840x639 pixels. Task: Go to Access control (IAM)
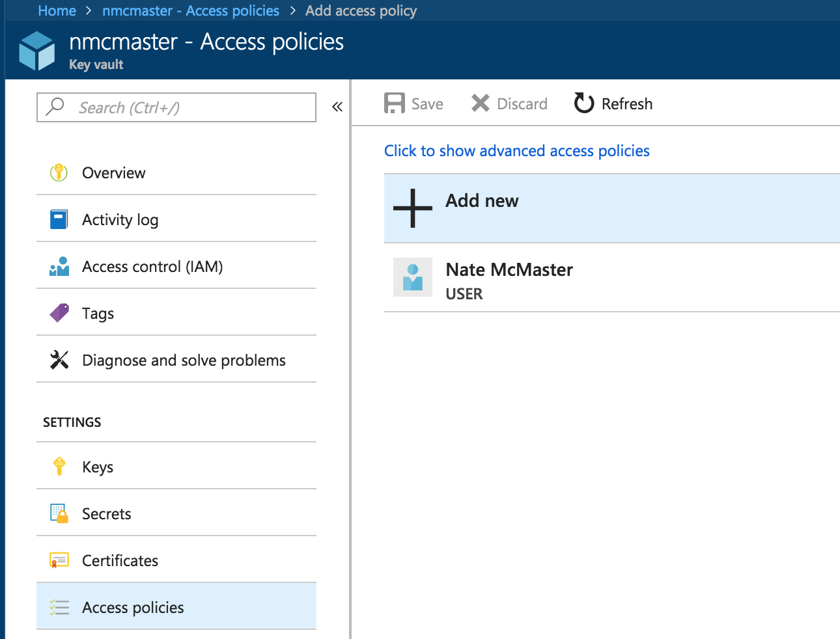(x=176, y=266)
